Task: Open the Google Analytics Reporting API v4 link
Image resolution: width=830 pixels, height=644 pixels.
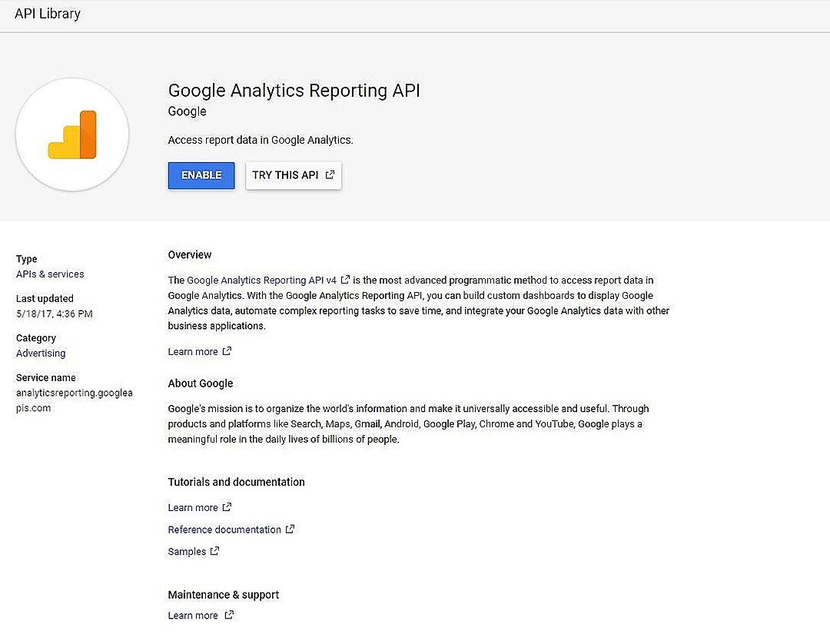Action: click(x=262, y=281)
